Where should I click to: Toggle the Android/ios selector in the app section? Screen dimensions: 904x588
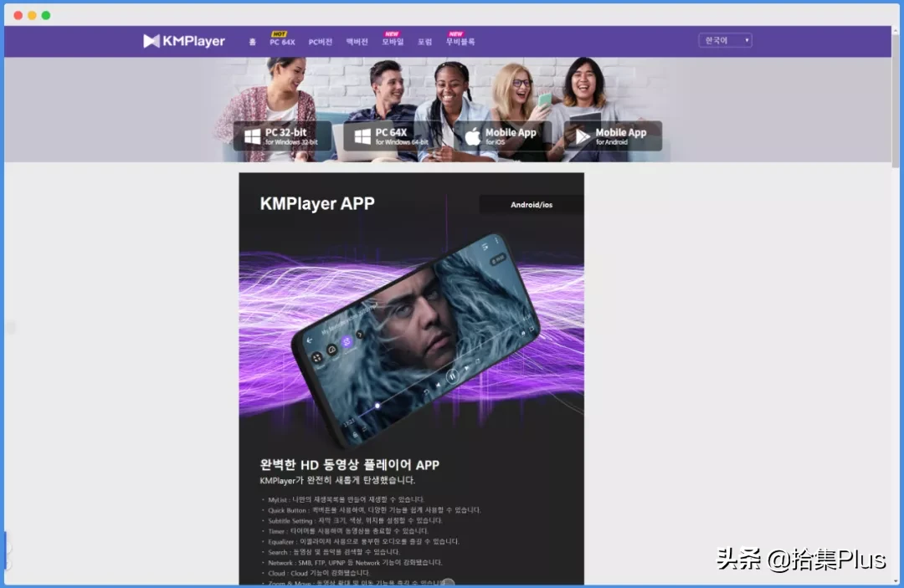point(530,203)
